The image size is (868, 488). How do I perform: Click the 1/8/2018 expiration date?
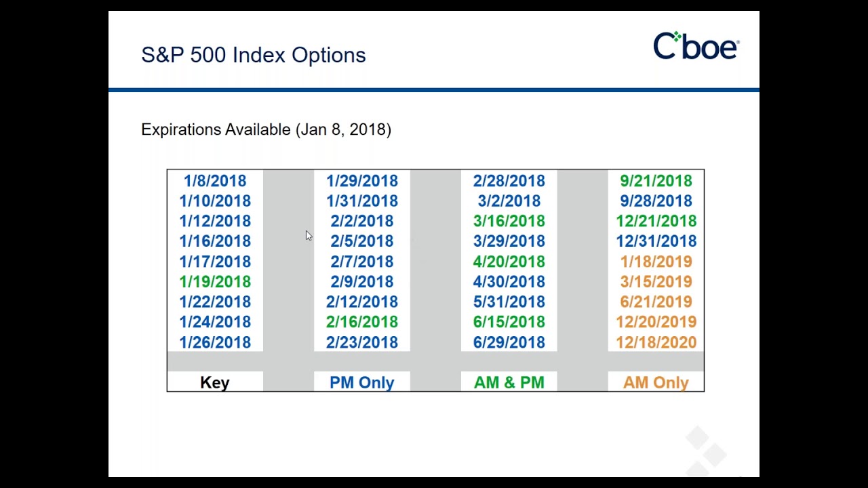(x=215, y=181)
